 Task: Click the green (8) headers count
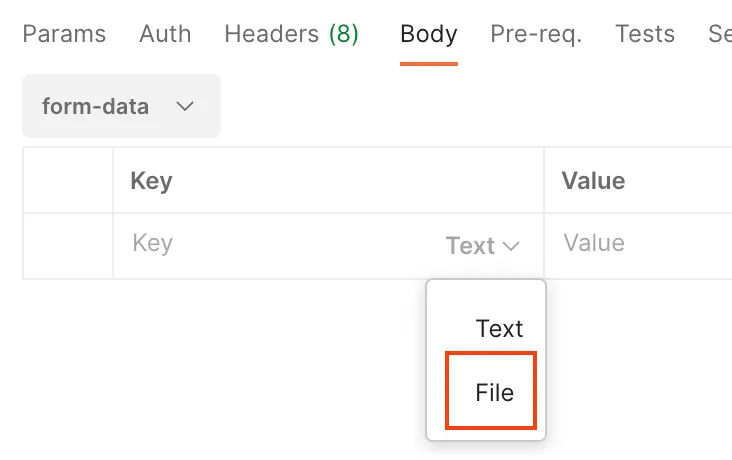click(x=344, y=34)
